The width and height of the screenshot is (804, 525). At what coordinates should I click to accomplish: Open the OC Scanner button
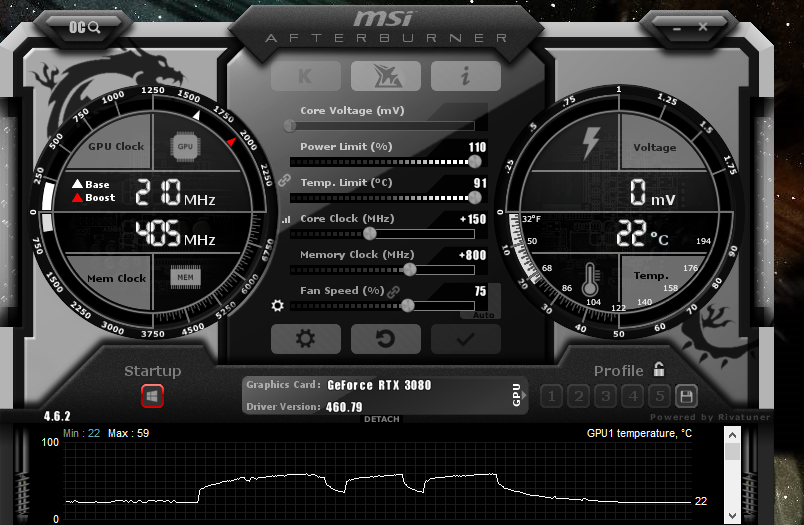[x=85, y=27]
